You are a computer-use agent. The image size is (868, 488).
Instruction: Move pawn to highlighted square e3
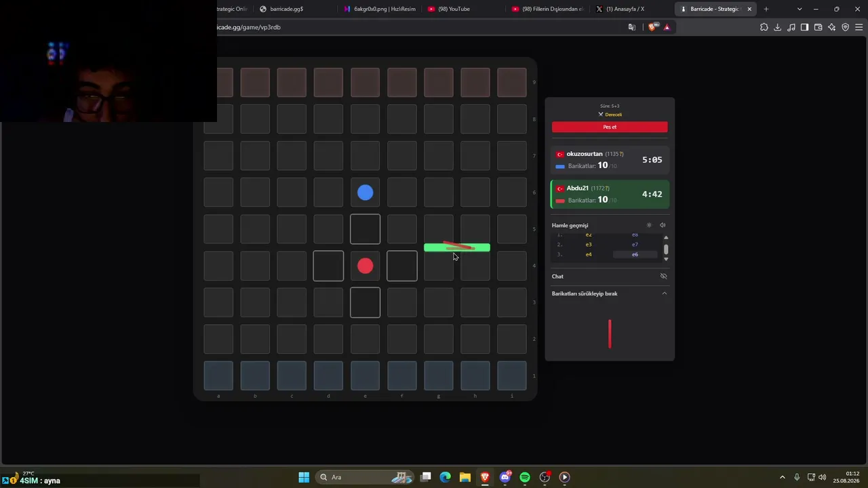(x=365, y=302)
